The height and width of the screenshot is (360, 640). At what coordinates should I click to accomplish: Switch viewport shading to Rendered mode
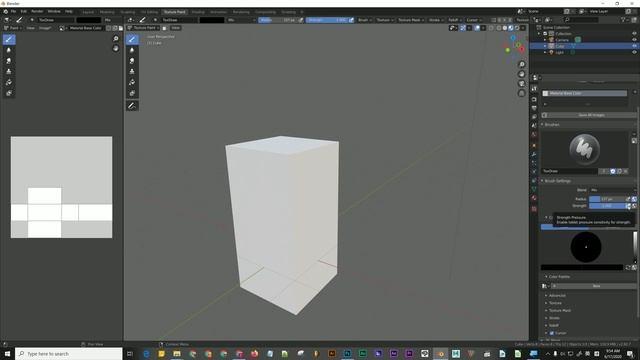tap(517, 28)
